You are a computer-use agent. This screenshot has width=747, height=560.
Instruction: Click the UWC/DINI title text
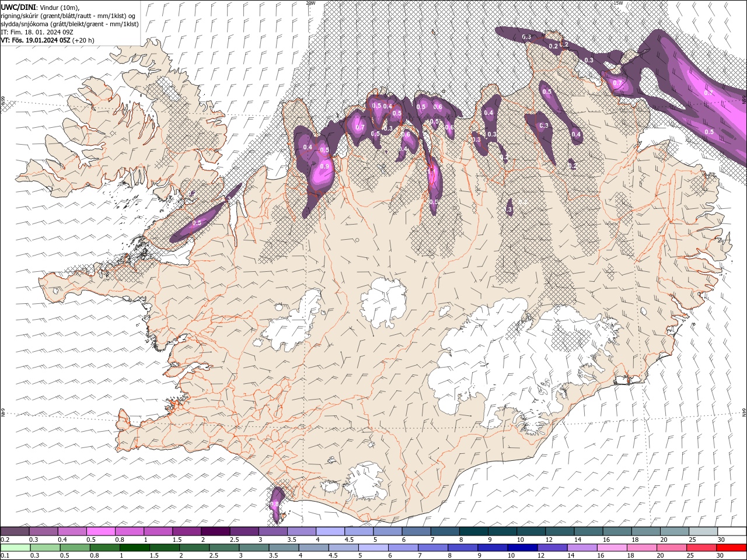[x=18, y=6]
